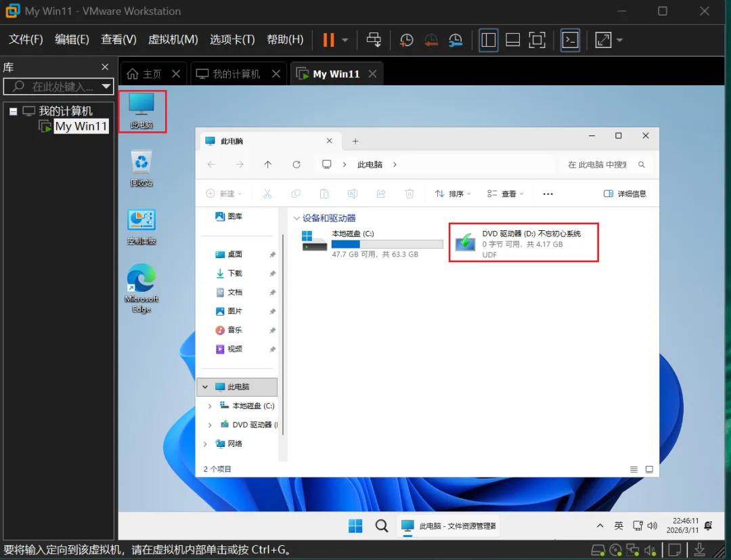Expand the 网络 navigation node
The width and height of the screenshot is (731, 560).
pos(205,444)
